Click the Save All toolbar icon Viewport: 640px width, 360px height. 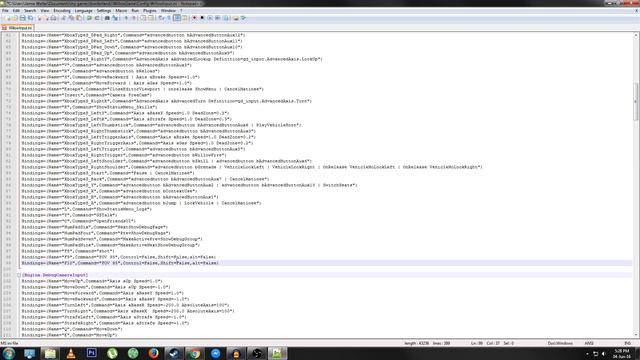click(30, 18)
